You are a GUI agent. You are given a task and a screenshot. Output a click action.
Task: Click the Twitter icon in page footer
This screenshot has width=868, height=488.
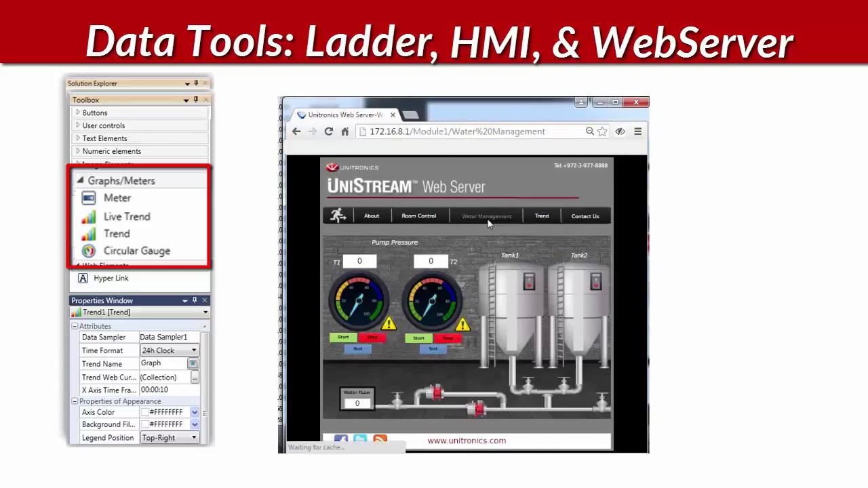click(x=360, y=441)
